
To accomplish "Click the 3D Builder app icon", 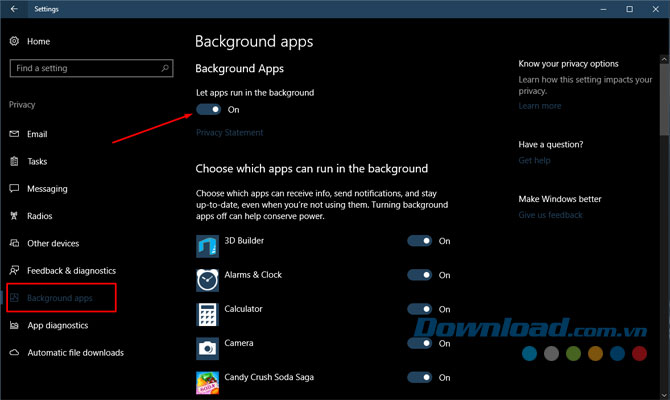I will (207, 246).
